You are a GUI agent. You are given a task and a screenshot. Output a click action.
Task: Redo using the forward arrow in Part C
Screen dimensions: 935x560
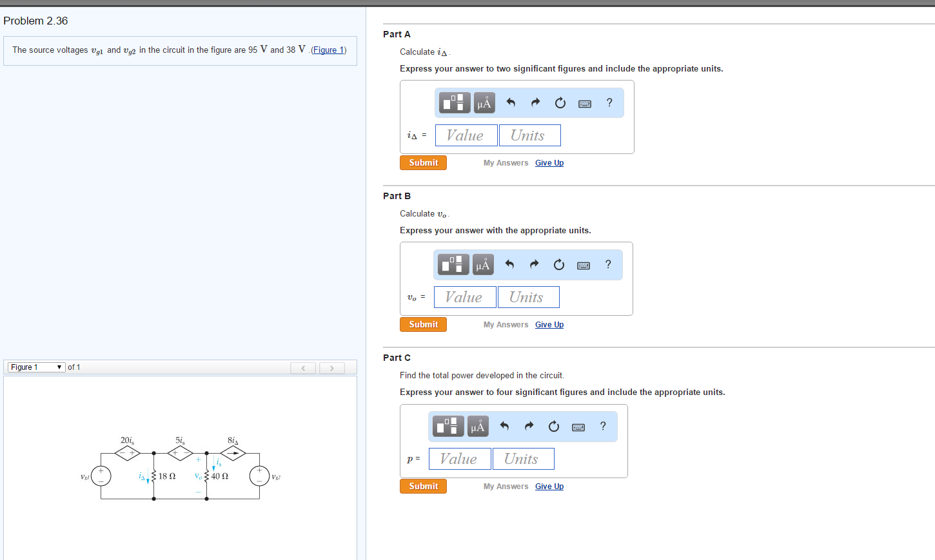(528, 426)
